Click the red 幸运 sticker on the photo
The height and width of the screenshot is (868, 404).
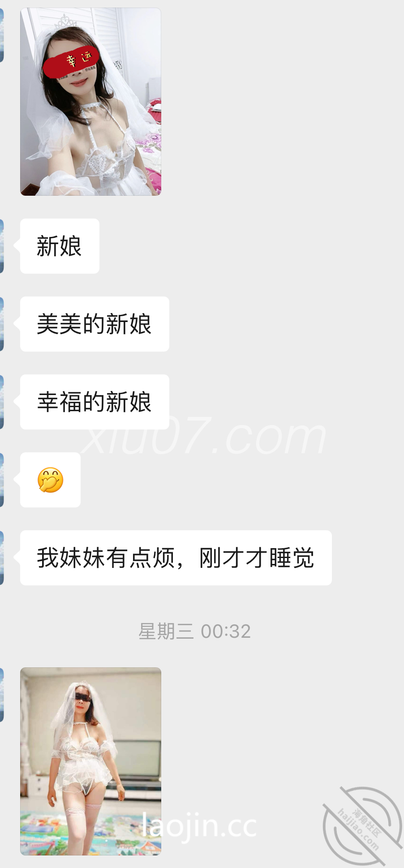click(71, 62)
